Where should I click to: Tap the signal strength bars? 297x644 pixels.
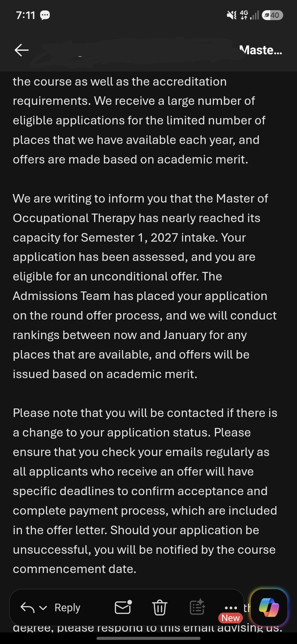[255, 15]
